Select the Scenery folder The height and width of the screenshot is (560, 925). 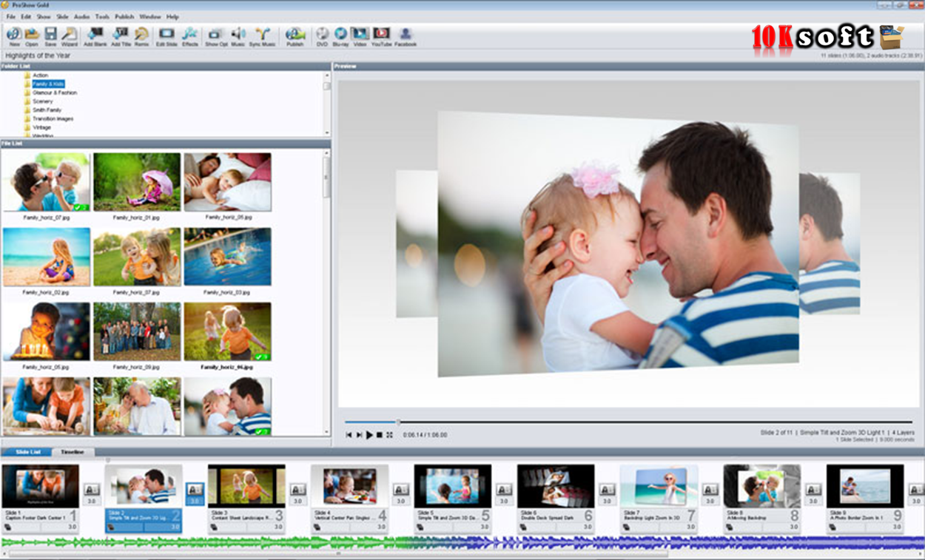pyautogui.click(x=43, y=101)
